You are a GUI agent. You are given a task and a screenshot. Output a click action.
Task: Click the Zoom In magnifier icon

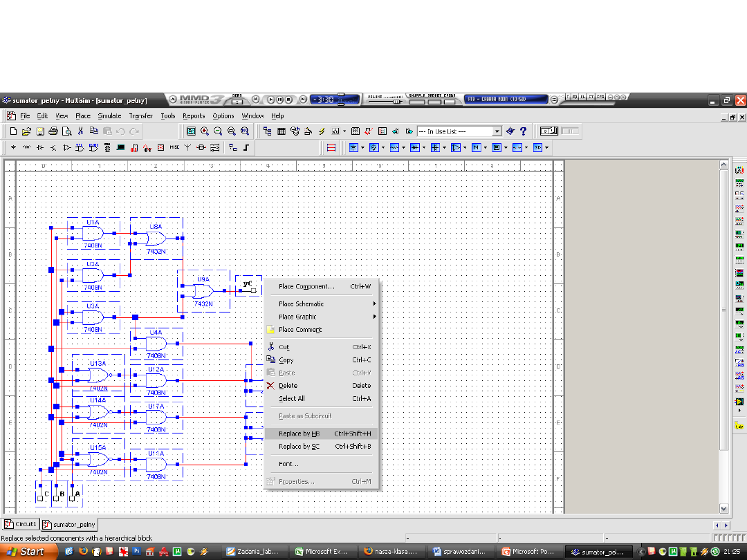(205, 131)
